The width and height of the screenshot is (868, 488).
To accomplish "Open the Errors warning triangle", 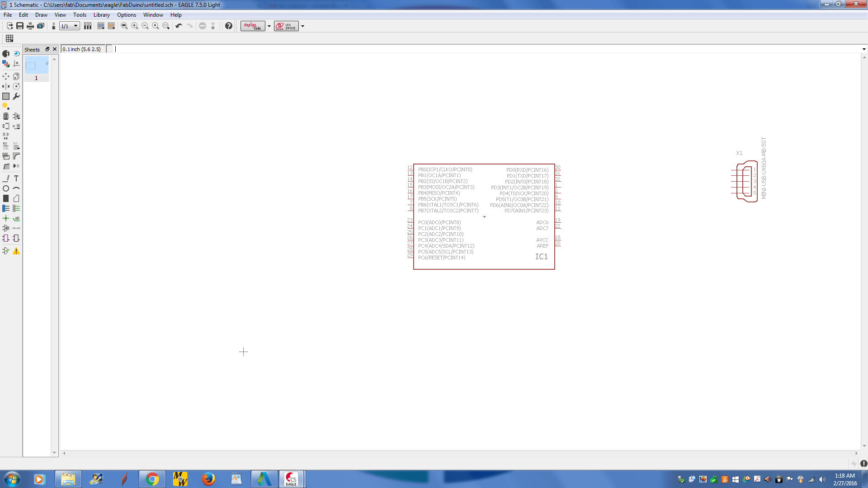I will coord(16,251).
